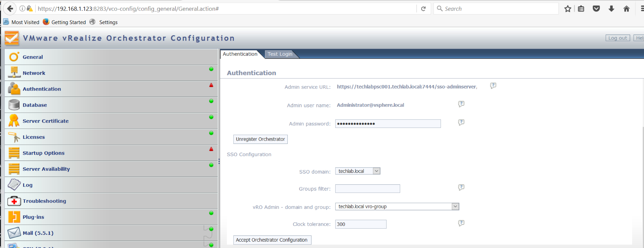
Task: Click Accept Orchestrator Configuration button
Action: [x=272, y=240]
